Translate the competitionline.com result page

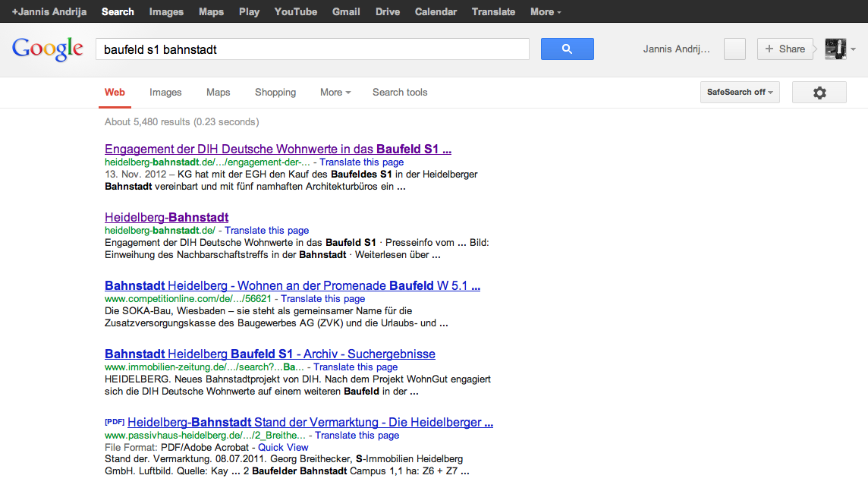pos(322,299)
